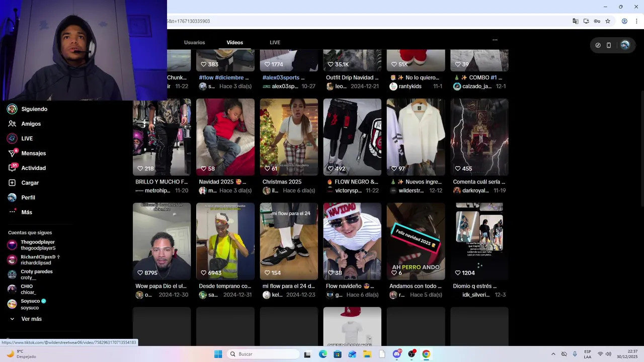Open the password manager key icon
This screenshot has width=644, height=362.
click(x=597, y=21)
